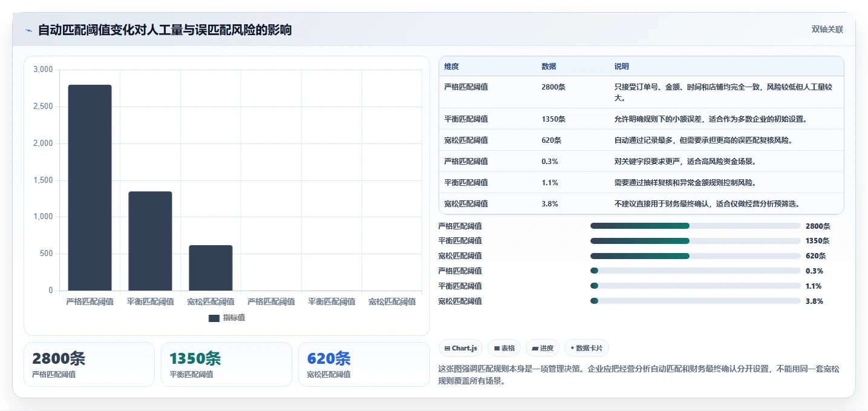Click the 2,500 y-axis label
868x411 pixels.
42,107
